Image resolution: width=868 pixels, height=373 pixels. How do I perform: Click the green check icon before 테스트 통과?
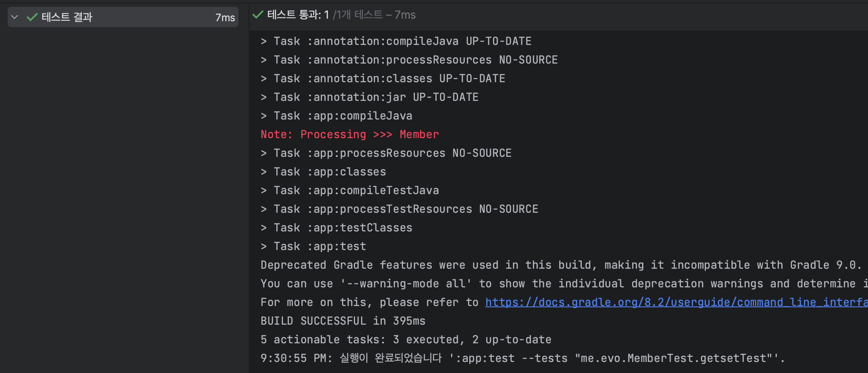click(x=258, y=15)
